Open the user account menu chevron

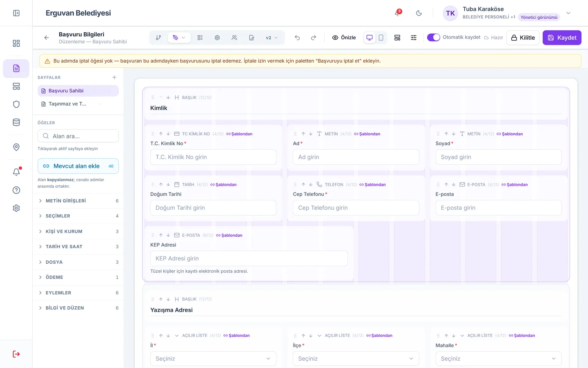click(568, 13)
